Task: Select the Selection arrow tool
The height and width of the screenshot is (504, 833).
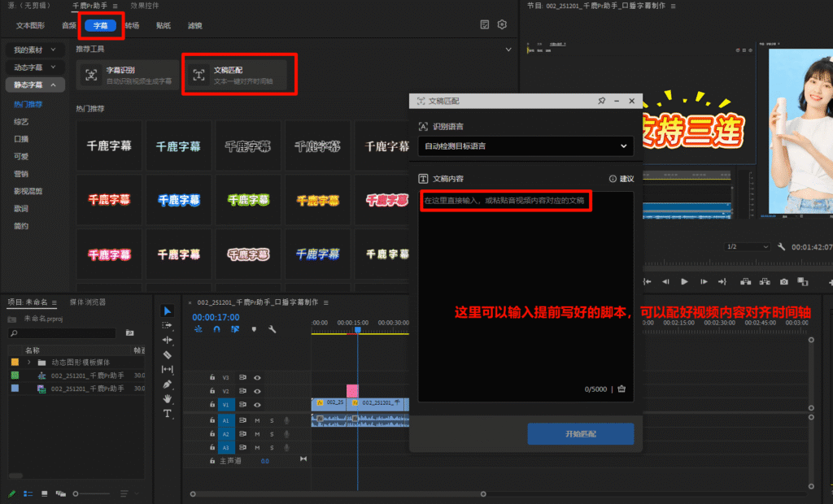Action: (168, 311)
